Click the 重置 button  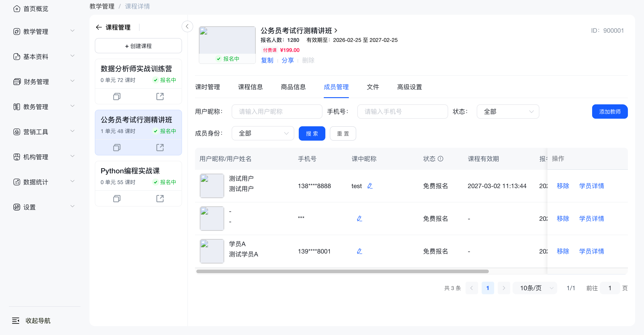coord(343,133)
